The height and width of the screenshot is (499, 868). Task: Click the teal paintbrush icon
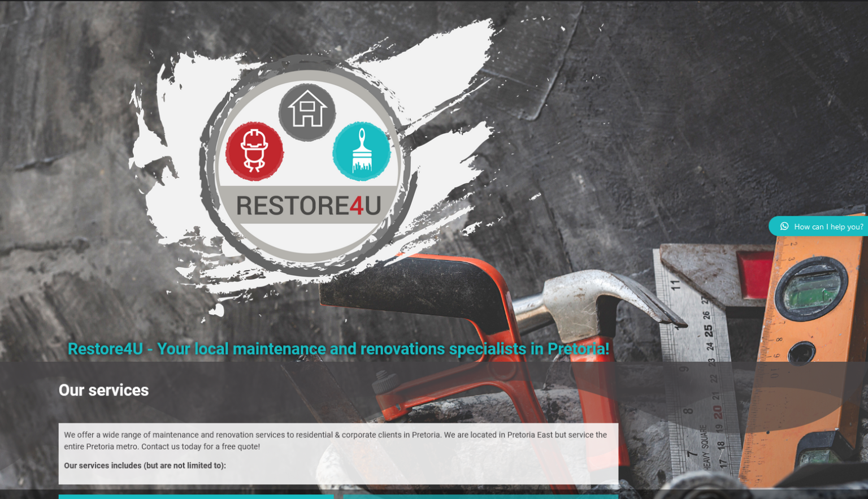pos(361,151)
